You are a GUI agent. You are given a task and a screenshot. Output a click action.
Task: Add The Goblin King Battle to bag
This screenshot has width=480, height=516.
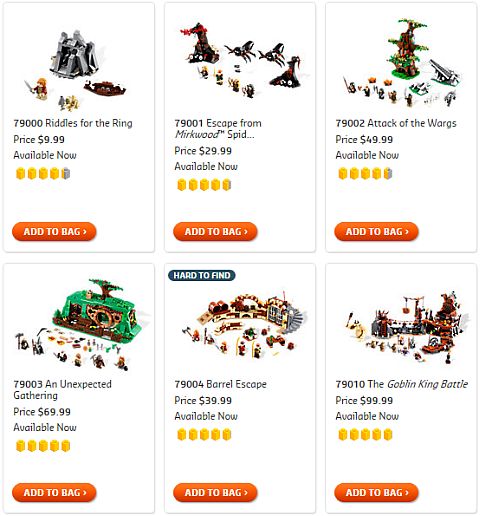tap(376, 492)
